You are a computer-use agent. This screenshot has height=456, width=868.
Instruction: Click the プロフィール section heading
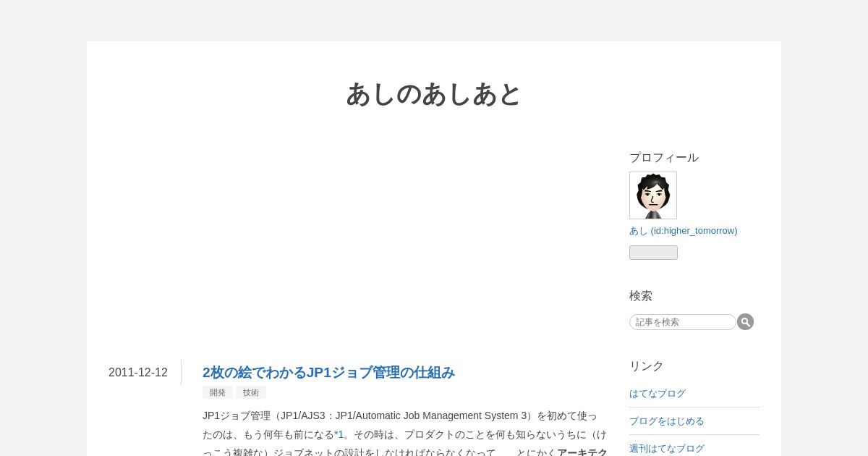pyautogui.click(x=664, y=158)
